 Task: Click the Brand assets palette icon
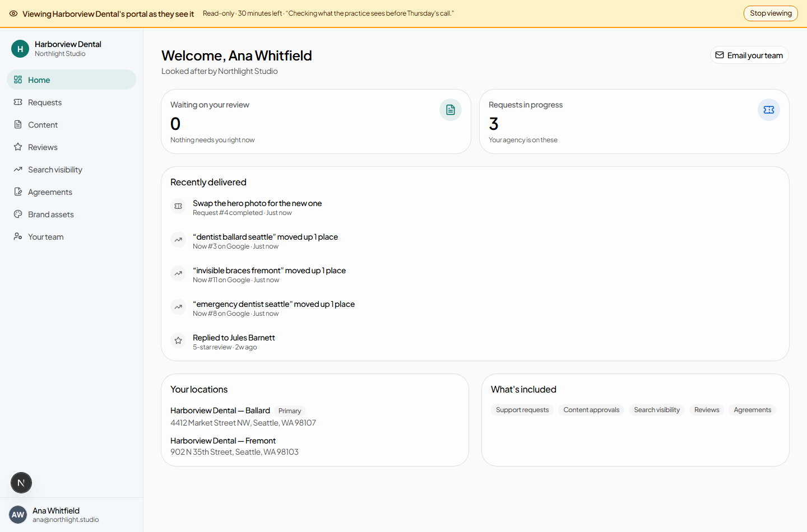(x=18, y=214)
